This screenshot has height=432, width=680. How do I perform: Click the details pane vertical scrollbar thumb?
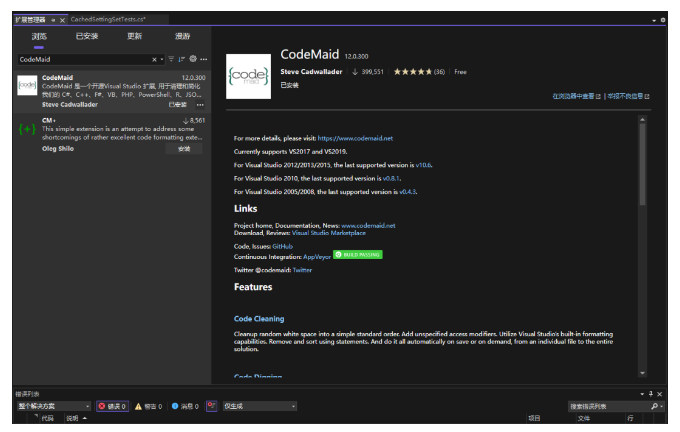tap(642, 164)
